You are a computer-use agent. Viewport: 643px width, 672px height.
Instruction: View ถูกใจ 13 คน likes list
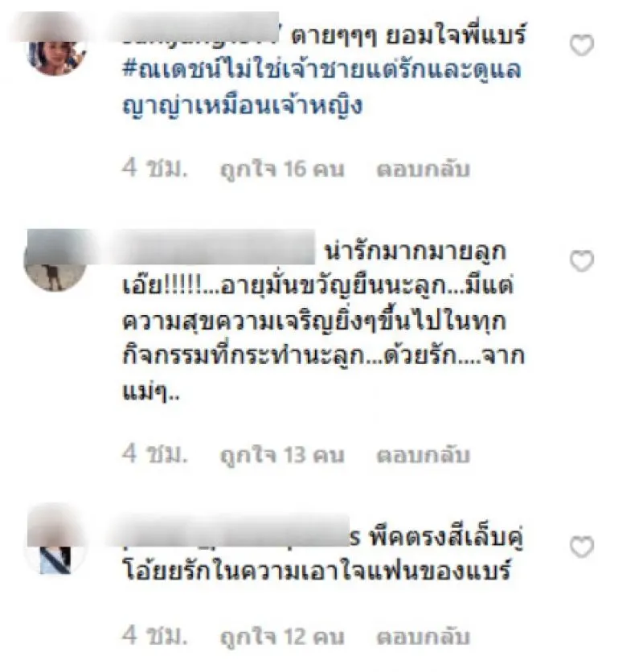(x=282, y=455)
